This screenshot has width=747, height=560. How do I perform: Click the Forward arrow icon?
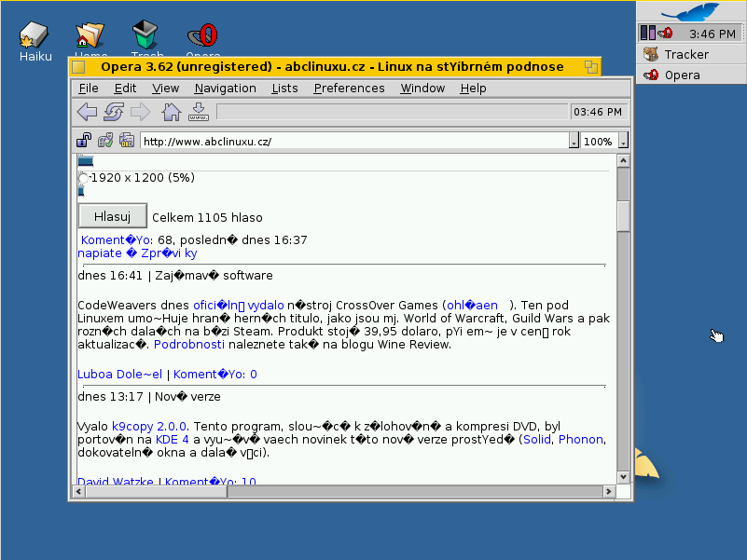click(x=141, y=112)
